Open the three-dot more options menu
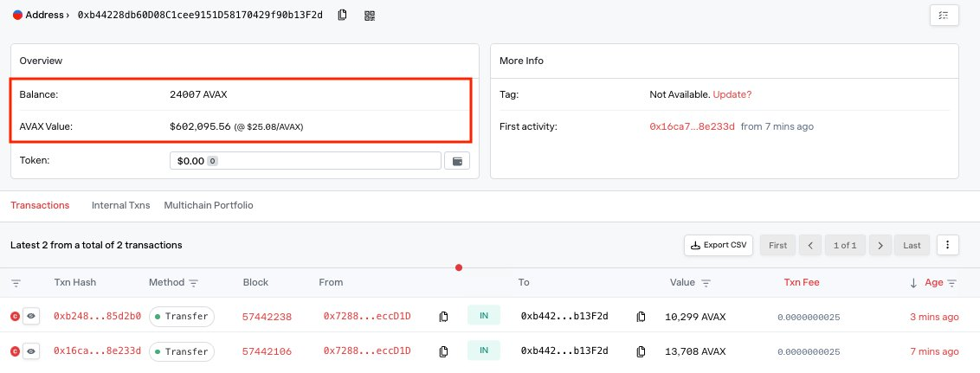Screen dimensions: 980x373 [947, 245]
